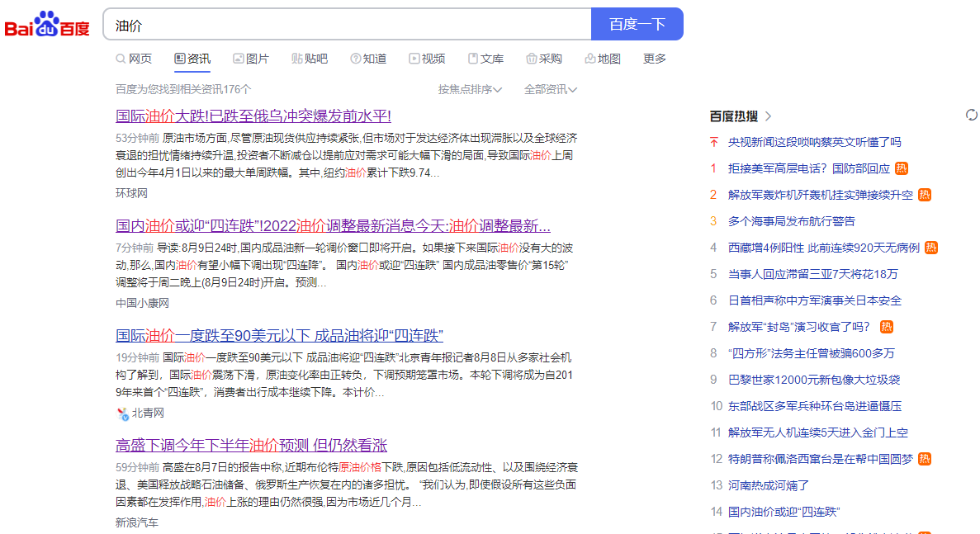This screenshot has height=534, width=980.
Task: Go to the 知道 tab
Action: pos(368,59)
